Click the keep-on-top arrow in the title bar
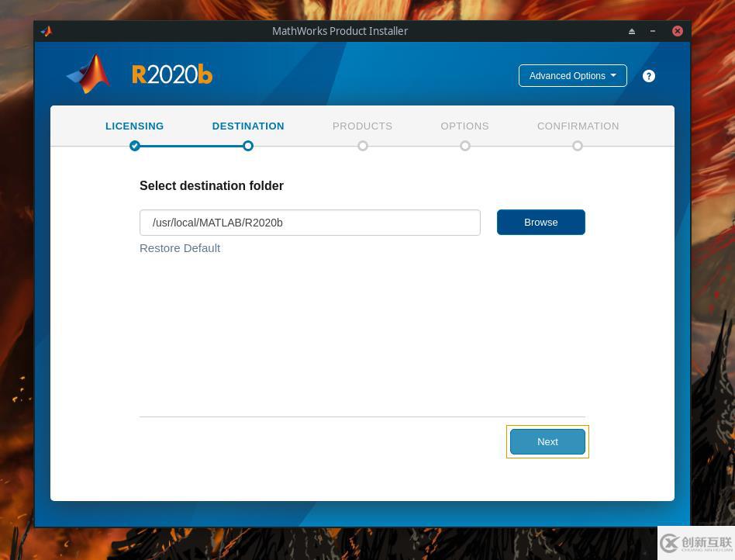 coord(631,31)
